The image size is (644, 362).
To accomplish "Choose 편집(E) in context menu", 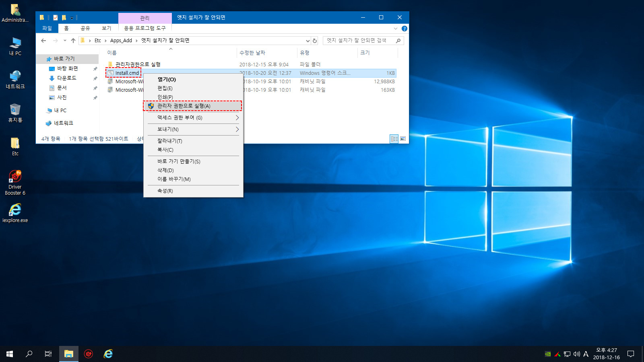I will pos(193,88).
